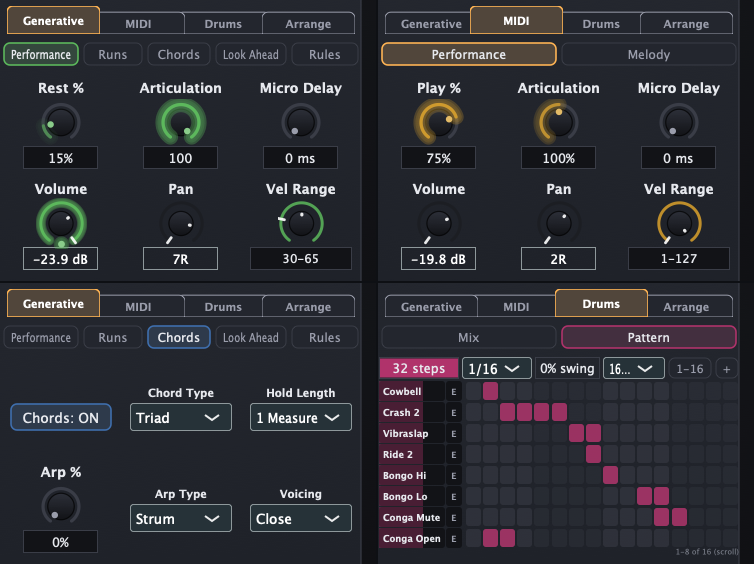Select MIDI tab in top-right panel

click(x=516, y=21)
